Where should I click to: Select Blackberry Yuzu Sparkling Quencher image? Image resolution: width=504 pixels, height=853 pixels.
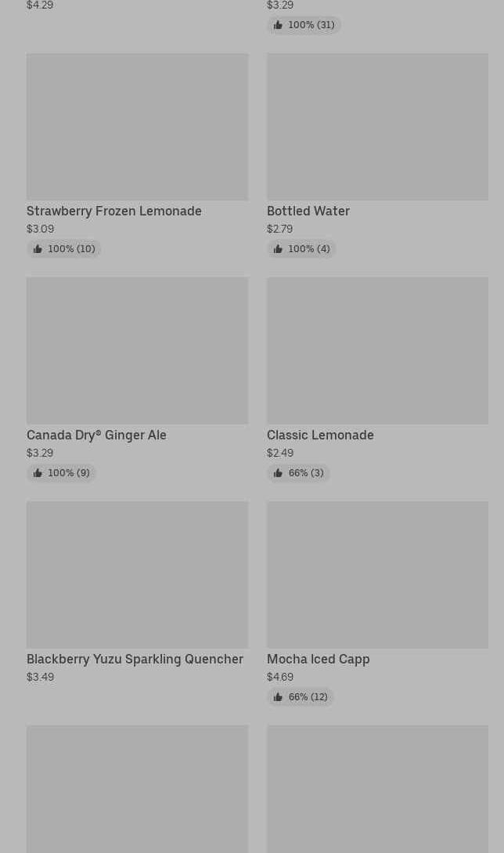[137, 575]
